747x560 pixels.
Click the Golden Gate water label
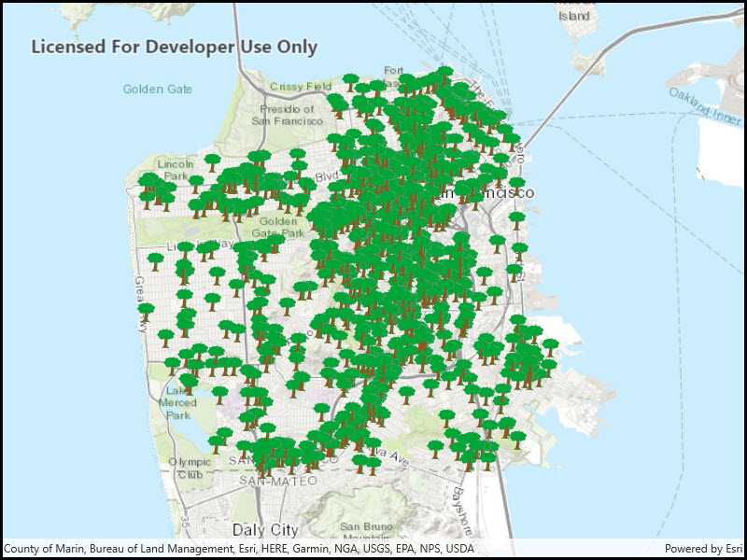[158, 89]
